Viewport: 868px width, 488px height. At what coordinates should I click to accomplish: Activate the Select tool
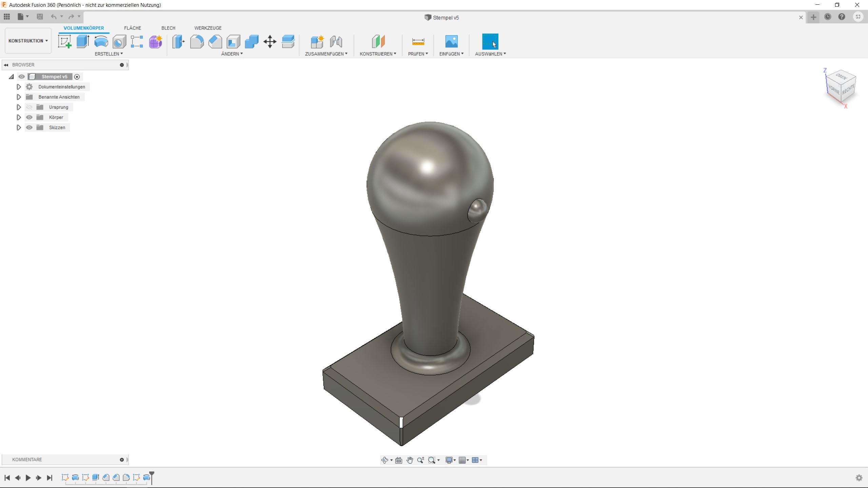click(490, 42)
